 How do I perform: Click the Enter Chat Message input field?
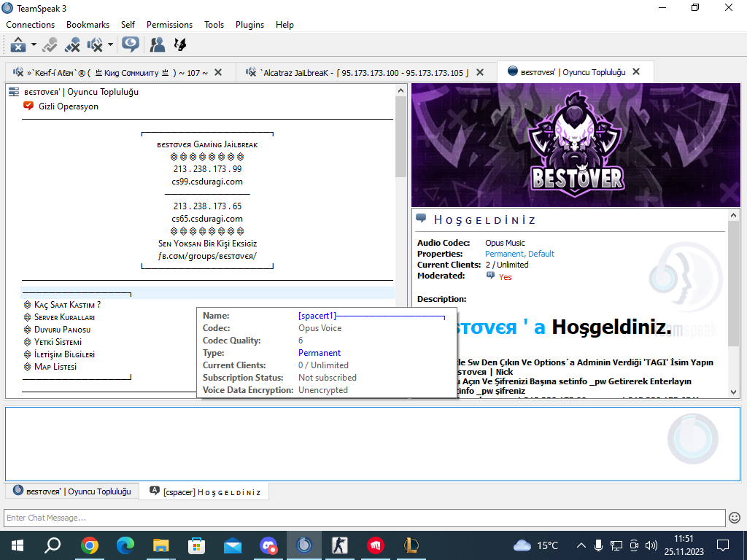coord(365,518)
